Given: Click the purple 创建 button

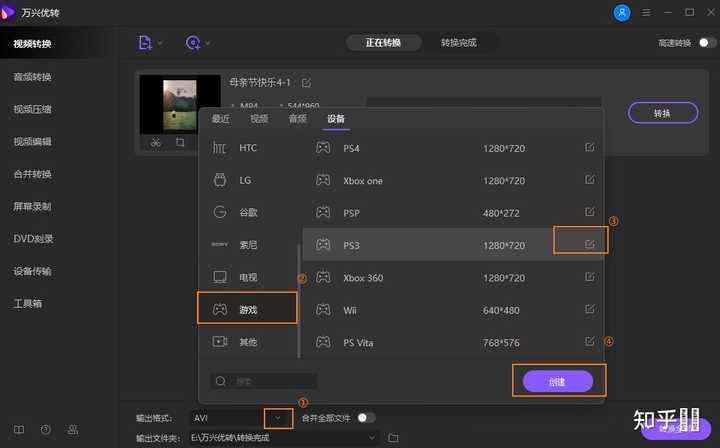Looking at the screenshot, I should (x=557, y=381).
